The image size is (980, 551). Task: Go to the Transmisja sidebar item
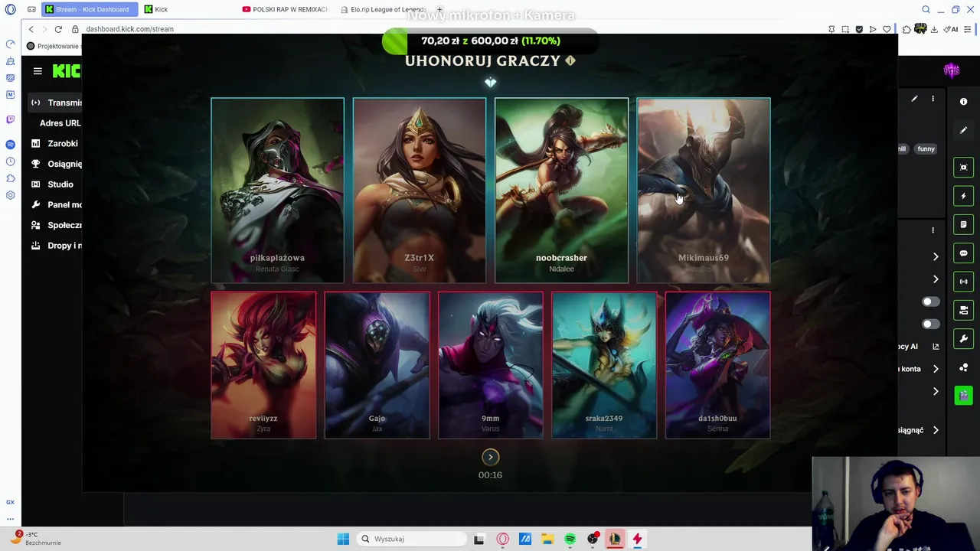[57, 103]
